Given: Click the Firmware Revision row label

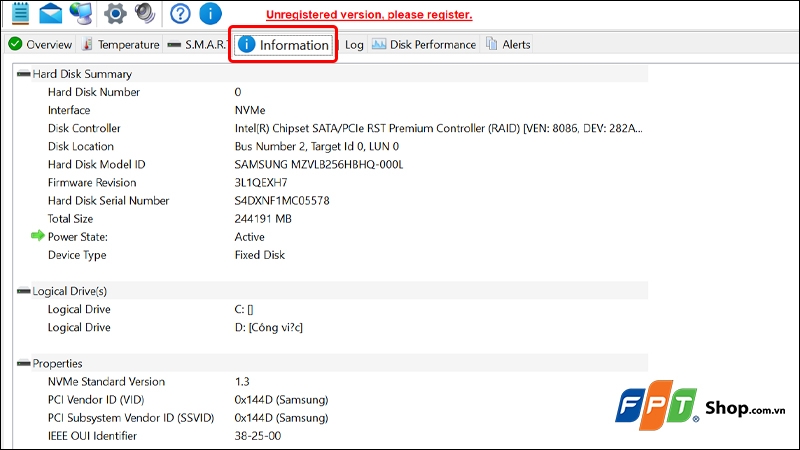Looking at the screenshot, I should [x=92, y=183].
